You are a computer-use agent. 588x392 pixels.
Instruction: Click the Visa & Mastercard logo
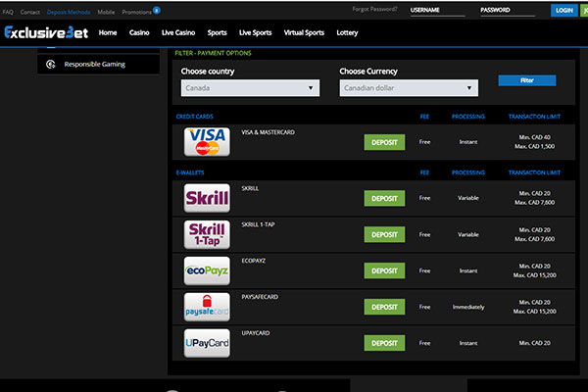[207, 142]
